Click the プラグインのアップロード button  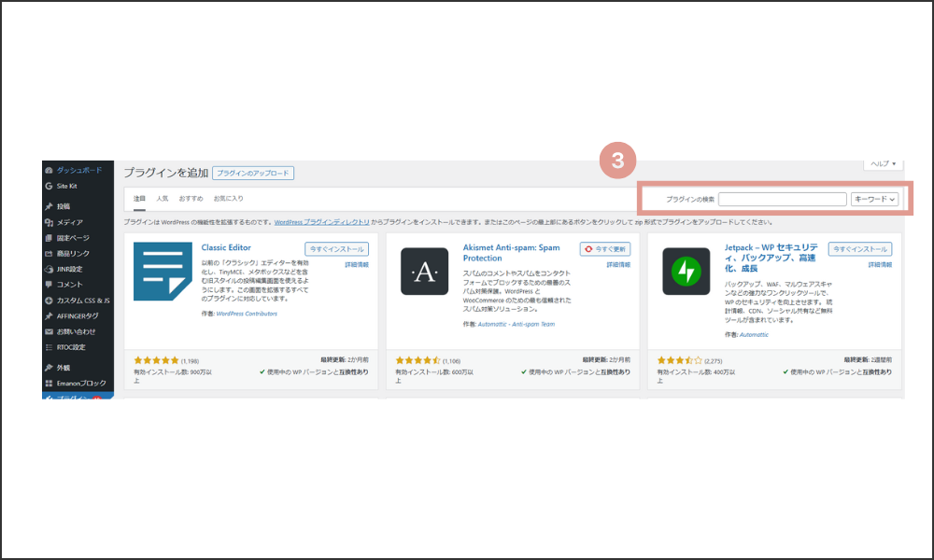[252, 174]
